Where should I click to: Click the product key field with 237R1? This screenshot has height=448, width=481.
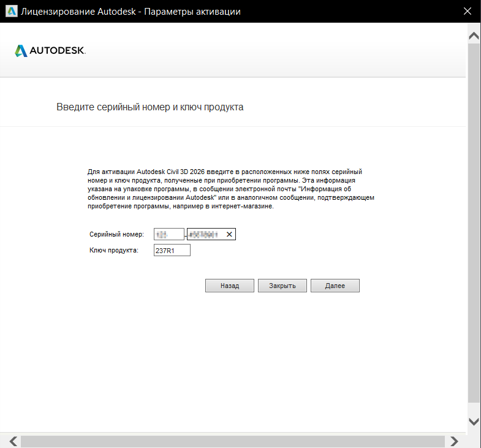tap(172, 250)
